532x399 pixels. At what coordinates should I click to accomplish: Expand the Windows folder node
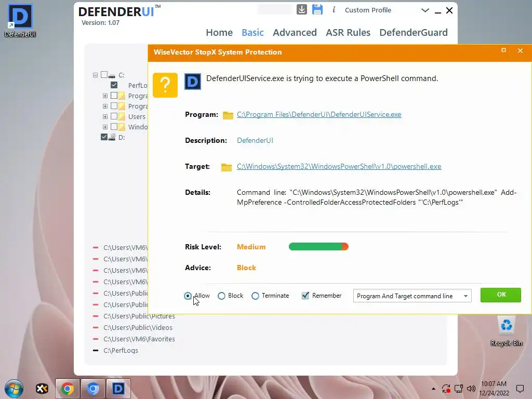click(105, 127)
